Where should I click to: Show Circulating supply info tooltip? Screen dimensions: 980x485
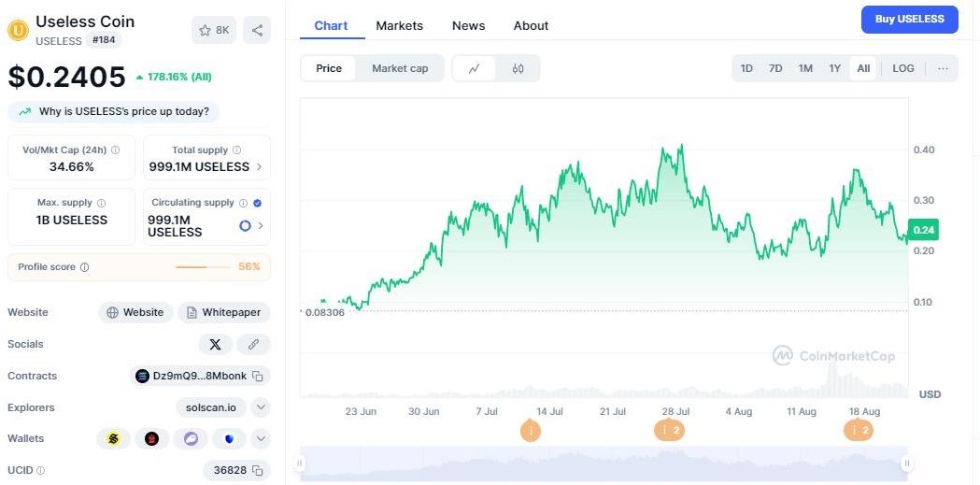[243, 203]
